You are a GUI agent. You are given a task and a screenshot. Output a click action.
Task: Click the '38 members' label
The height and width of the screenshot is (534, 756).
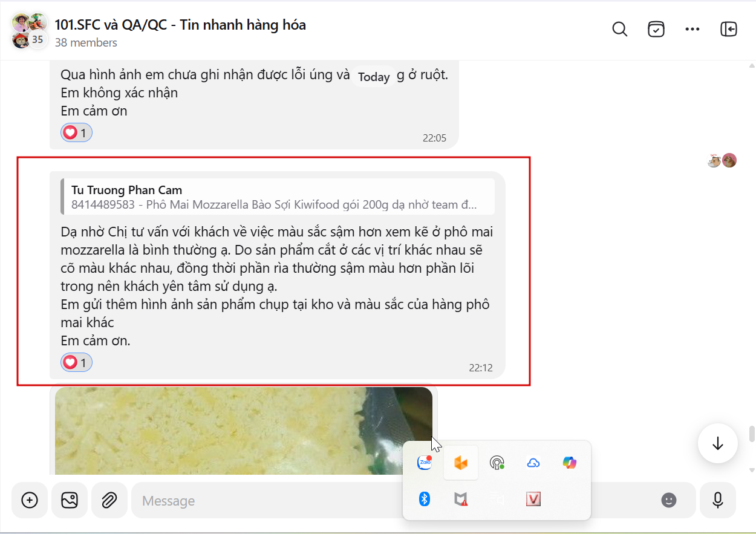click(86, 43)
